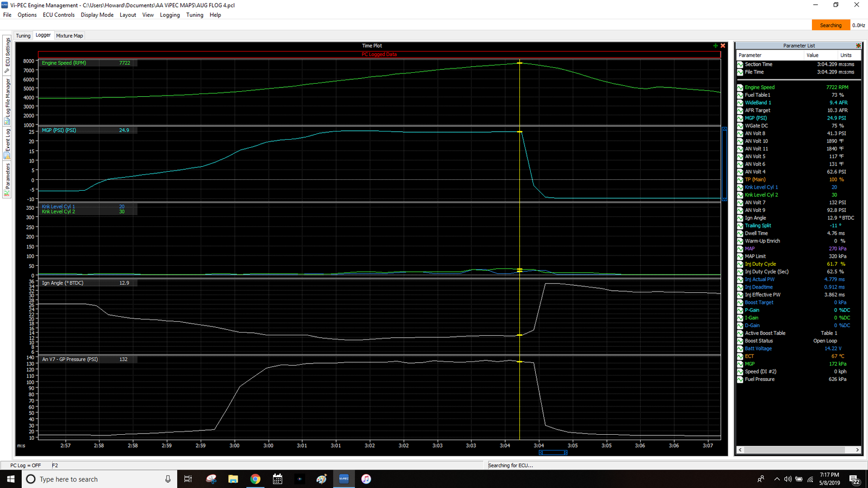The image size is (868, 488).
Task: Click the WGate DC trace icon in the Parameter List
Action: 740,126
